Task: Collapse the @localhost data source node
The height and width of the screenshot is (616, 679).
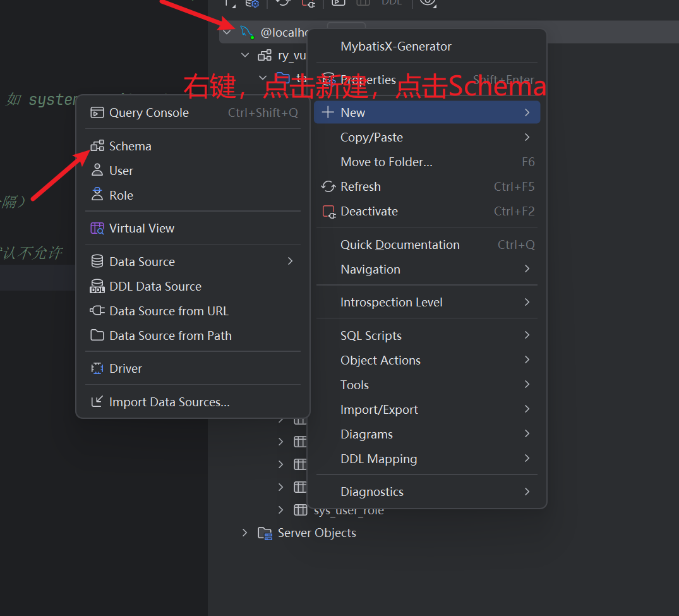Action: tap(227, 32)
